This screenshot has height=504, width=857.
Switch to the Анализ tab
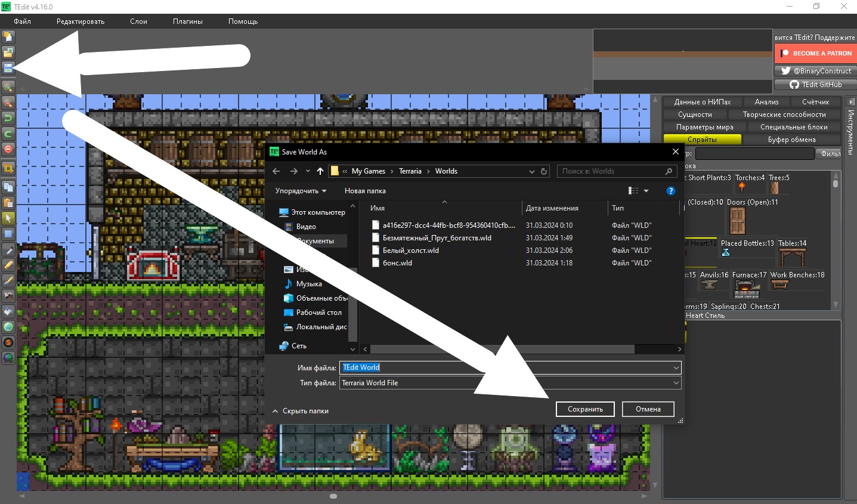coord(766,102)
